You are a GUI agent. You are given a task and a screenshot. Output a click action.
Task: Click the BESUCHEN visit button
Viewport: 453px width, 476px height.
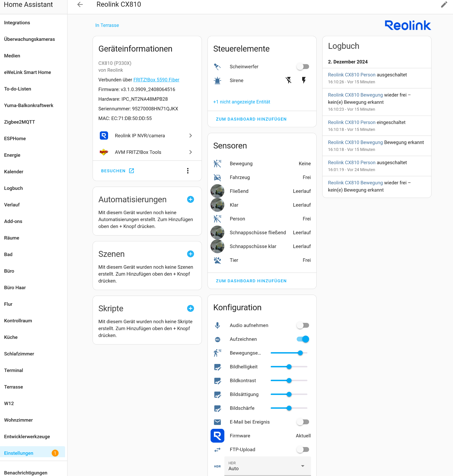coord(117,171)
